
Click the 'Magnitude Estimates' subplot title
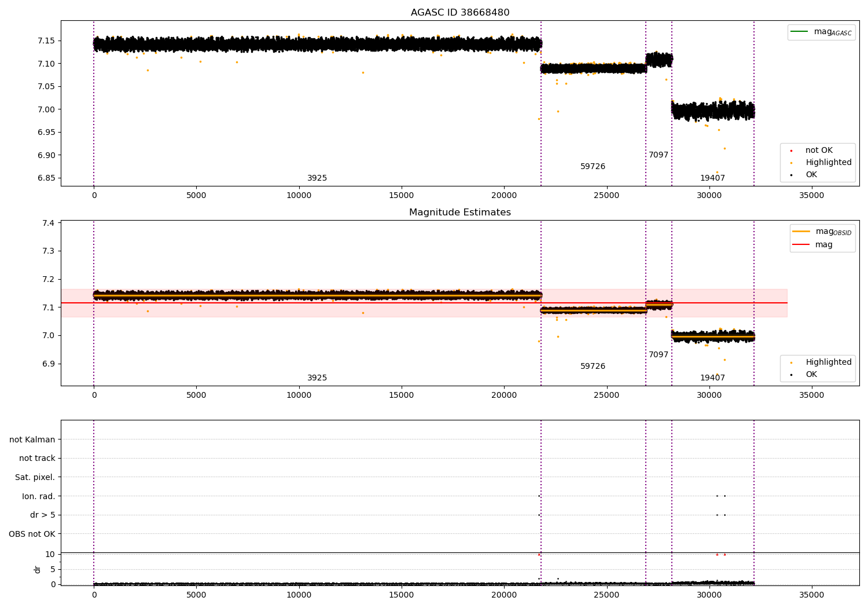coord(460,213)
